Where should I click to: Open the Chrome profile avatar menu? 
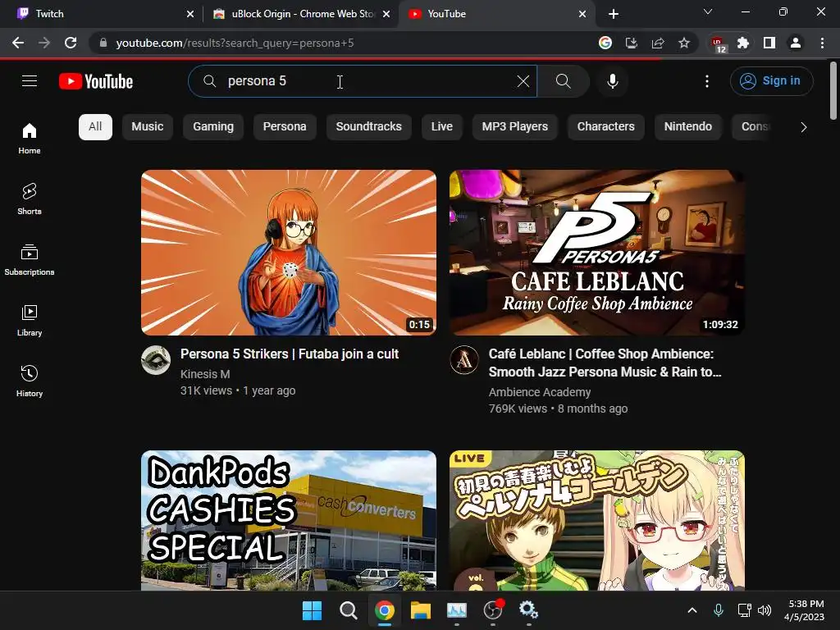click(796, 43)
